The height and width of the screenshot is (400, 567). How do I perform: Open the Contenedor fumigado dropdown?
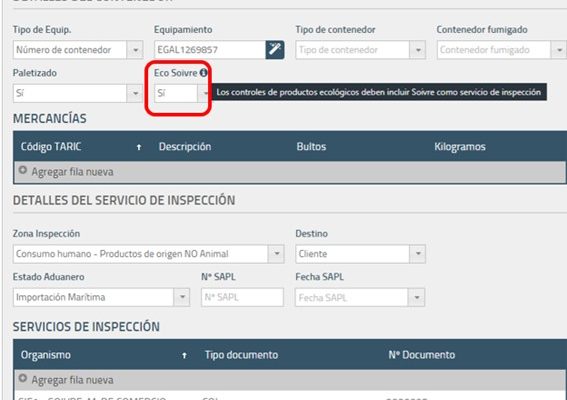(x=559, y=50)
